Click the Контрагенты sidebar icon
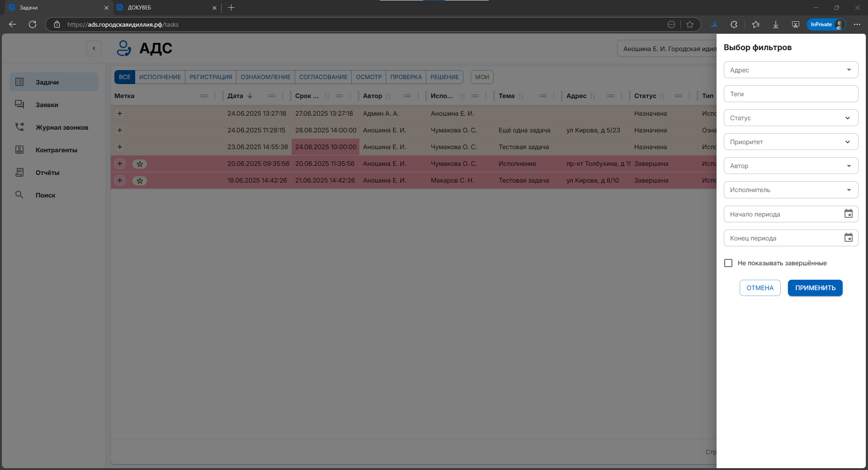Image resolution: width=868 pixels, height=470 pixels. tap(19, 150)
